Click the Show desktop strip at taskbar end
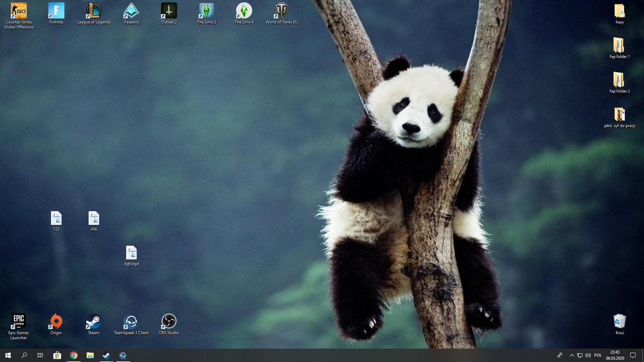This screenshot has width=644, height=362. click(x=643, y=356)
